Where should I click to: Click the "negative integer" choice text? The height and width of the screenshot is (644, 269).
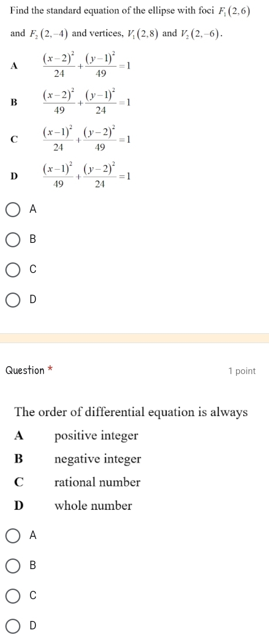pos(97,459)
